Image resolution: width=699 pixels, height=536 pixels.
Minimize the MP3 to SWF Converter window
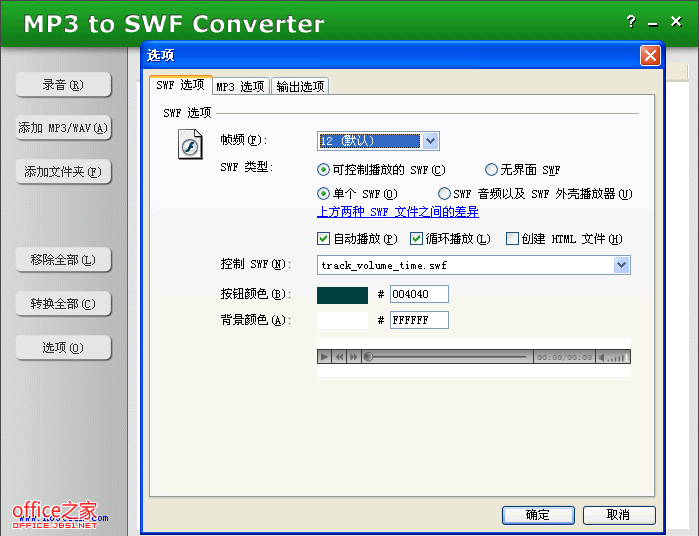click(x=653, y=22)
